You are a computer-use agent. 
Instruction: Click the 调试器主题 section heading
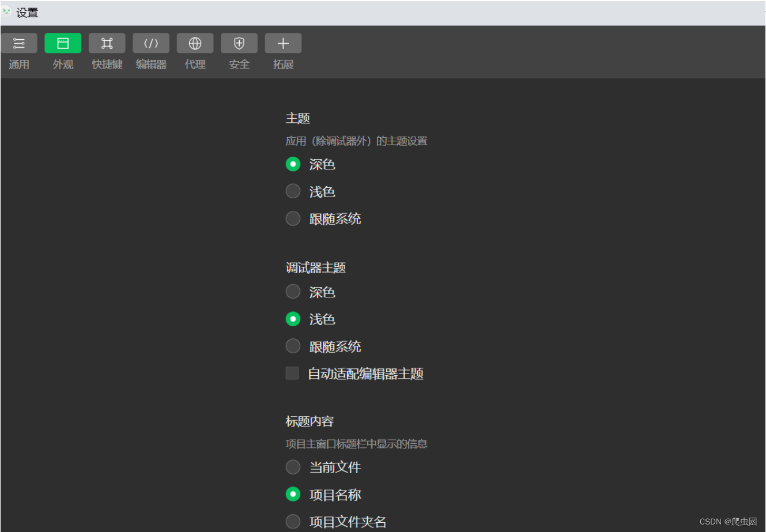[x=316, y=267]
